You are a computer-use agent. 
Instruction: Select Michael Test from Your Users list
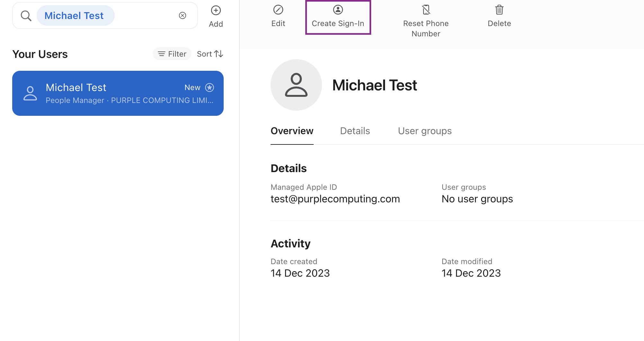coord(118,93)
